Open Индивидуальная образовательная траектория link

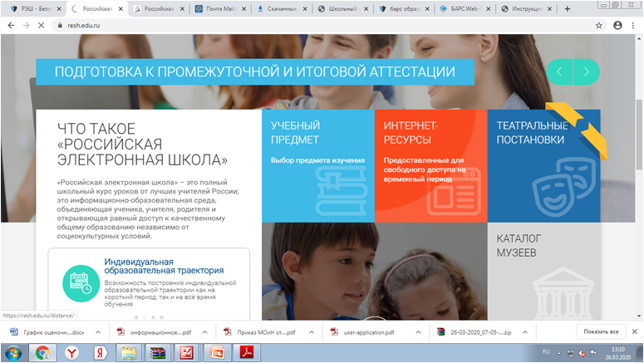(164, 264)
